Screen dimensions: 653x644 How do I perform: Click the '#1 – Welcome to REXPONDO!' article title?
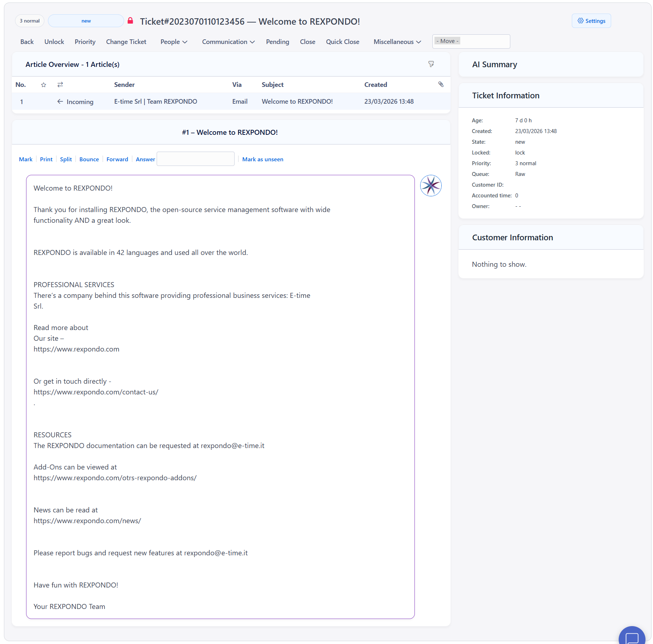click(x=230, y=132)
